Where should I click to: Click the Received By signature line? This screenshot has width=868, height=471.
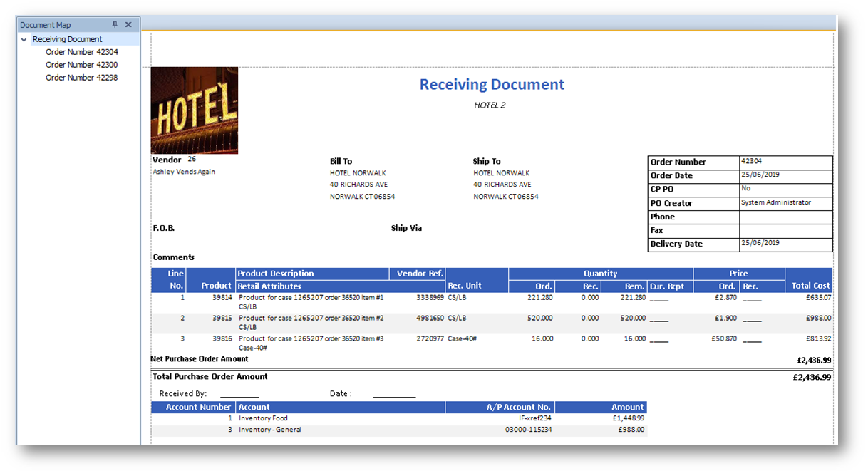[x=239, y=395]
